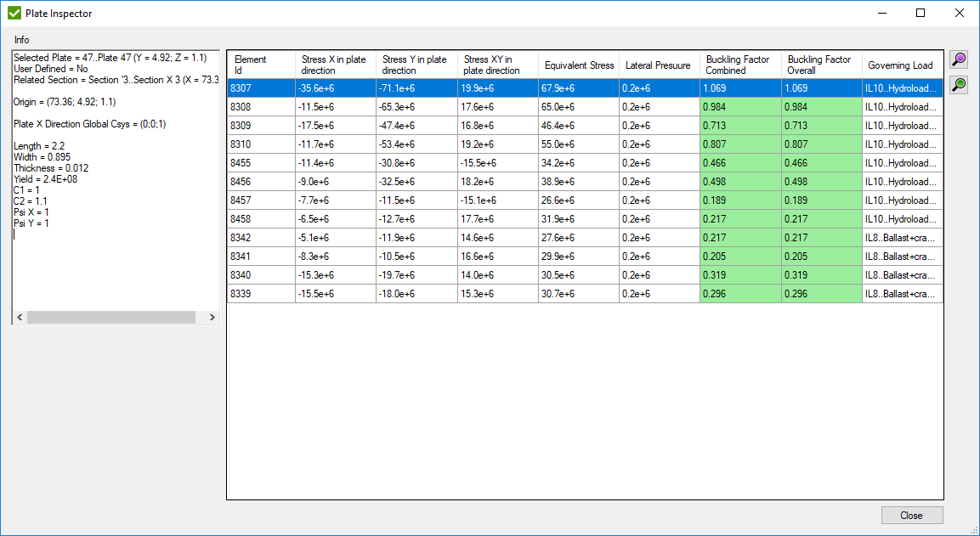Click the 'Yield = 2.4E+08' info line
Viewport: 980px width, 536px height.
[x=46, y=179]
